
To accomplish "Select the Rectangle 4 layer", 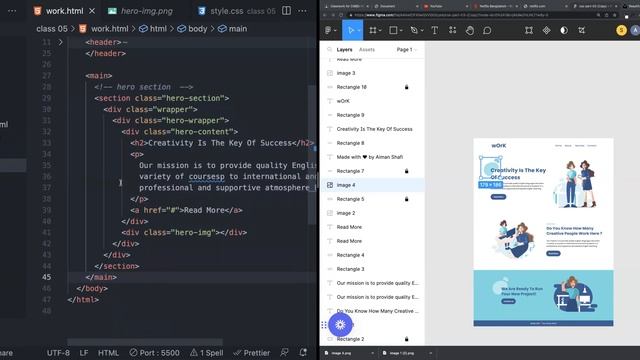I will 373,255.
